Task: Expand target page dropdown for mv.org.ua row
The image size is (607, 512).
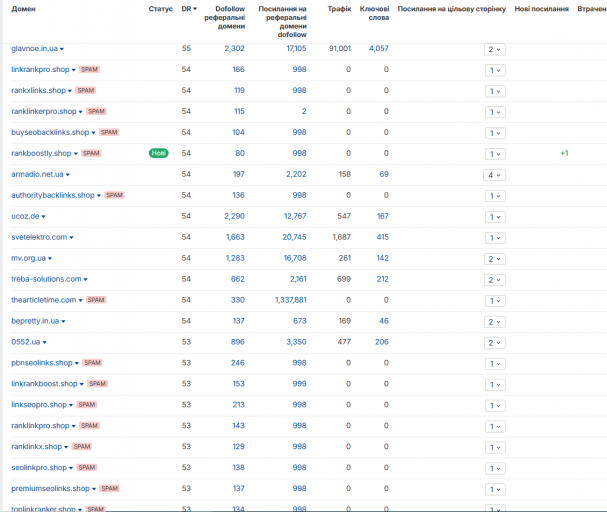Action: [x=494, y=259]
